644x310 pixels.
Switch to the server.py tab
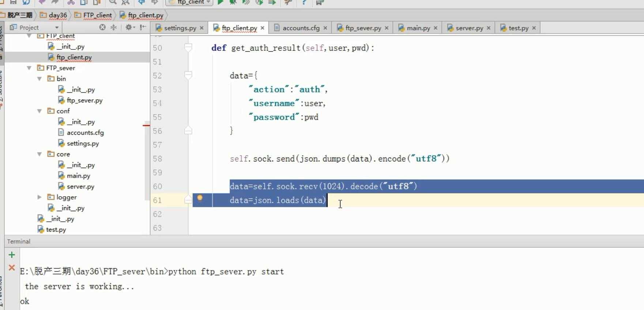click(469, 28)
